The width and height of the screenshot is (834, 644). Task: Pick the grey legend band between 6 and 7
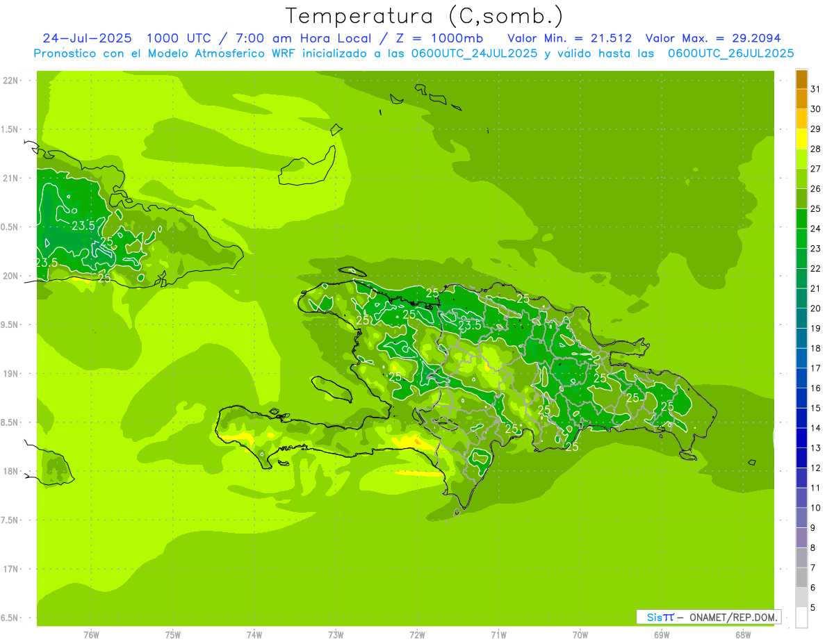pyautogui.click(x=801, y=578)
